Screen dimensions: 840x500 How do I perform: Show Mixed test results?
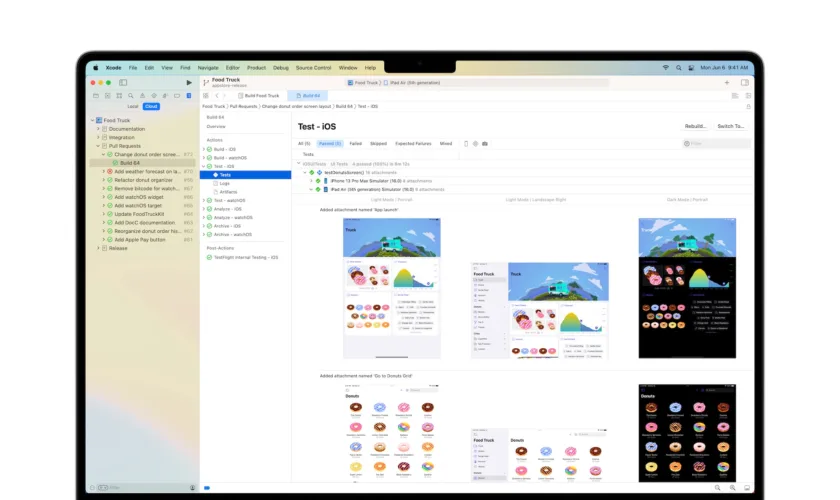446,144
